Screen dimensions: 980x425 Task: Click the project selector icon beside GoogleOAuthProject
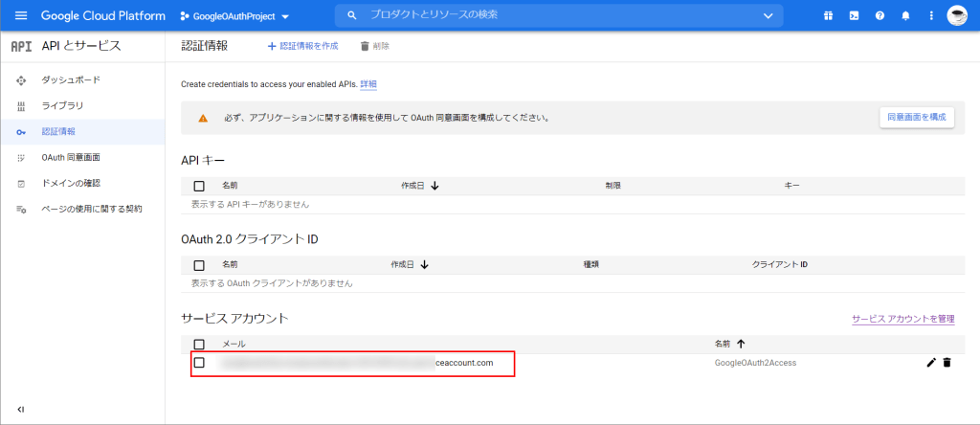pos(185,16)
